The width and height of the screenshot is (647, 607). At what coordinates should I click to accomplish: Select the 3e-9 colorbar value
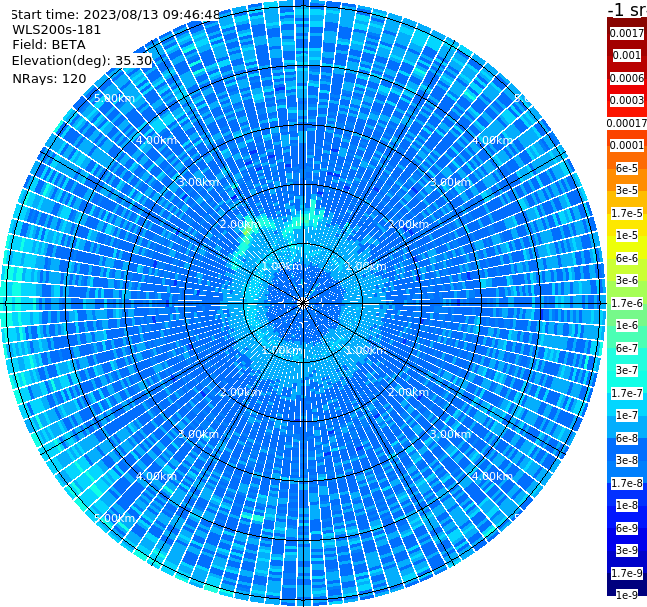[x=627, y=550]
